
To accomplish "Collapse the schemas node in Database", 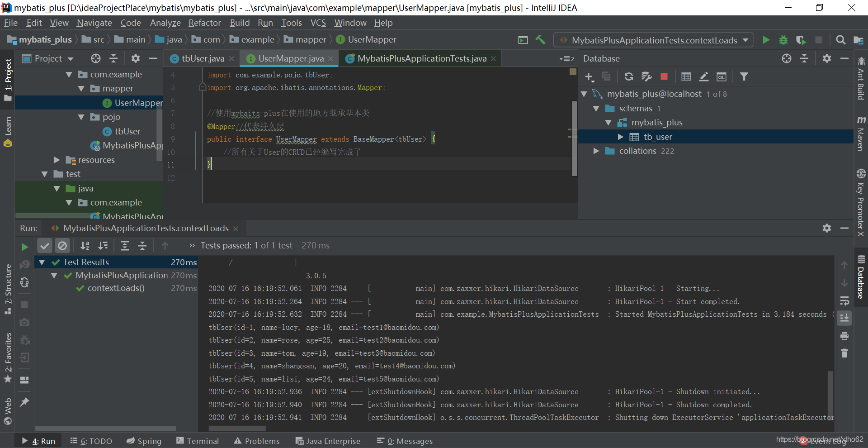I will 596,109.
